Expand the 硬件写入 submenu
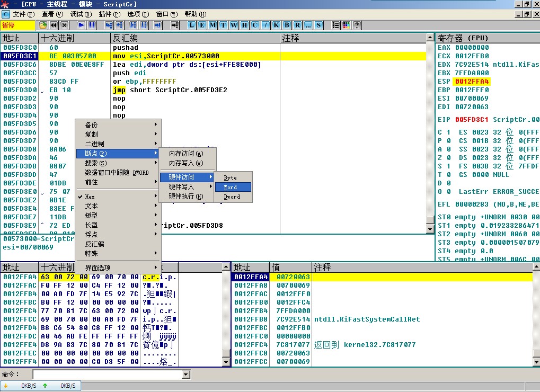The image size is (540, 392). click(188, 186)
